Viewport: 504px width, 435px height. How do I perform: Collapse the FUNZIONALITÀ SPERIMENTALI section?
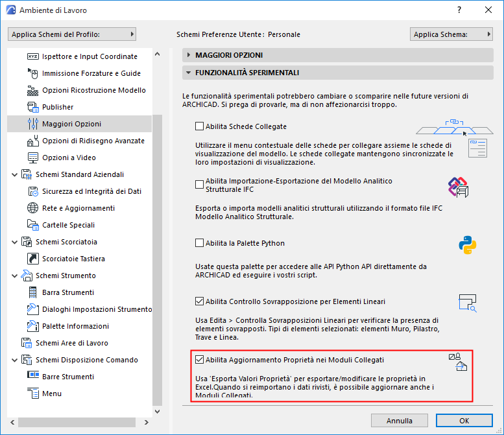click(x=337, y=73)
